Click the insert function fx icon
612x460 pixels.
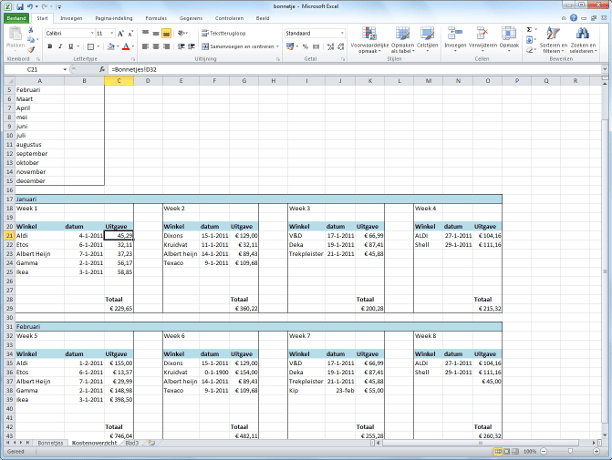tap(102, 69)
